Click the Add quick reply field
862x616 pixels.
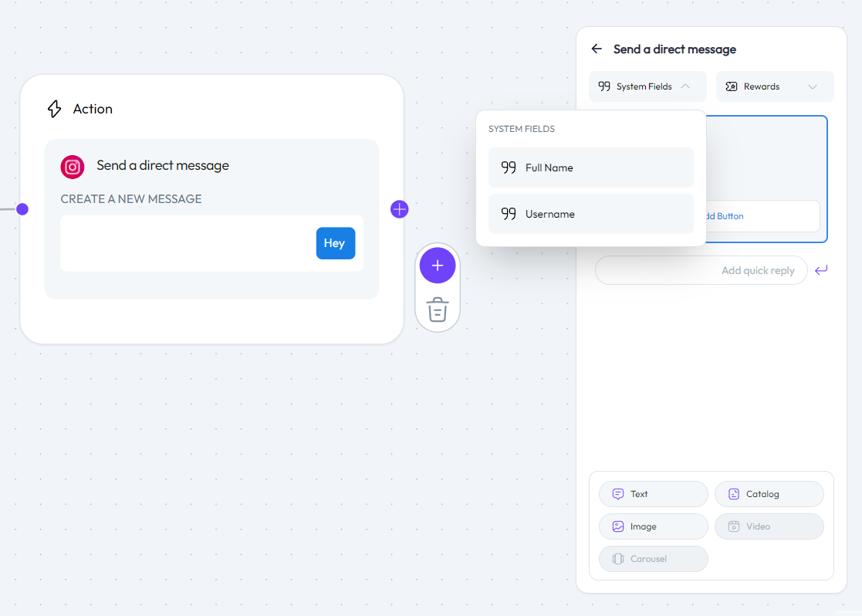701,270
